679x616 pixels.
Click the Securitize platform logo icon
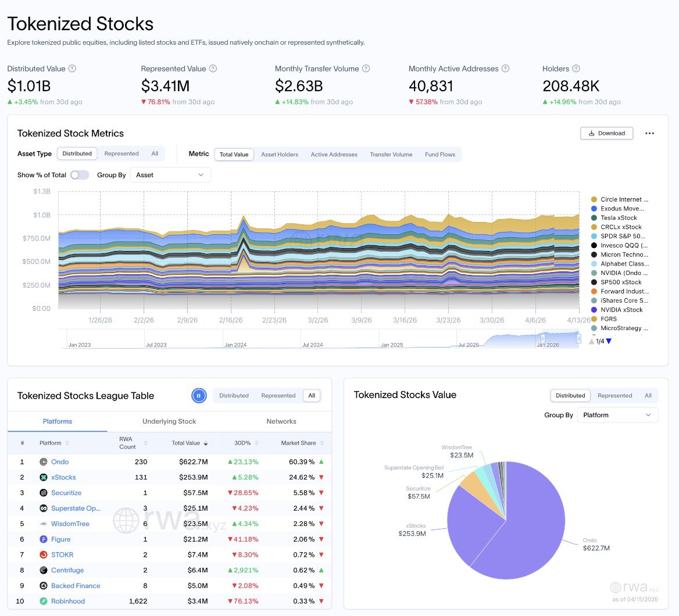pos(43,493)
